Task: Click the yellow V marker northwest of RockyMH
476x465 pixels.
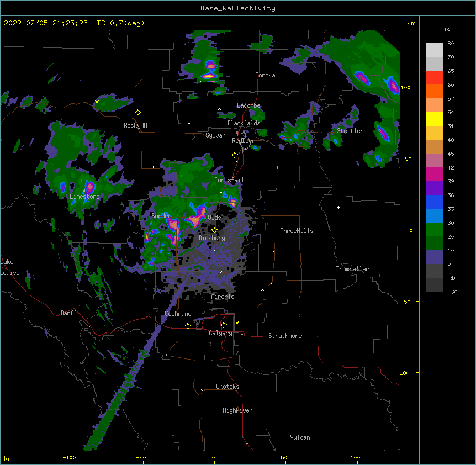Action: tap(97, 102)
